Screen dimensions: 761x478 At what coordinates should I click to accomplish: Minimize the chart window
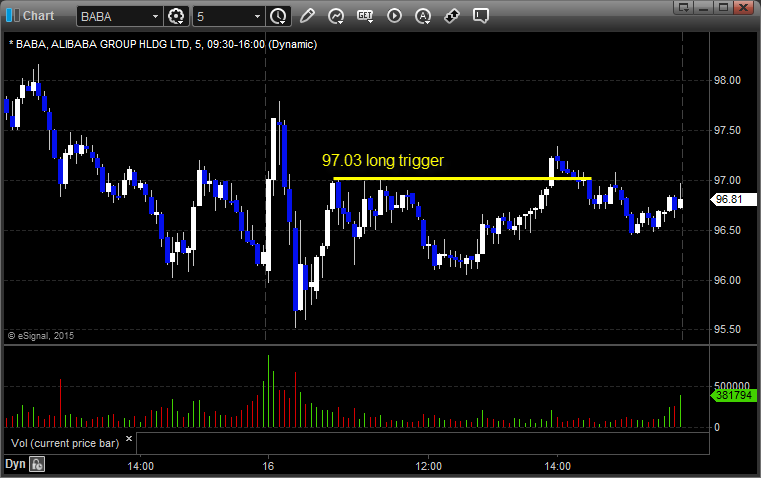click(703, 7)
